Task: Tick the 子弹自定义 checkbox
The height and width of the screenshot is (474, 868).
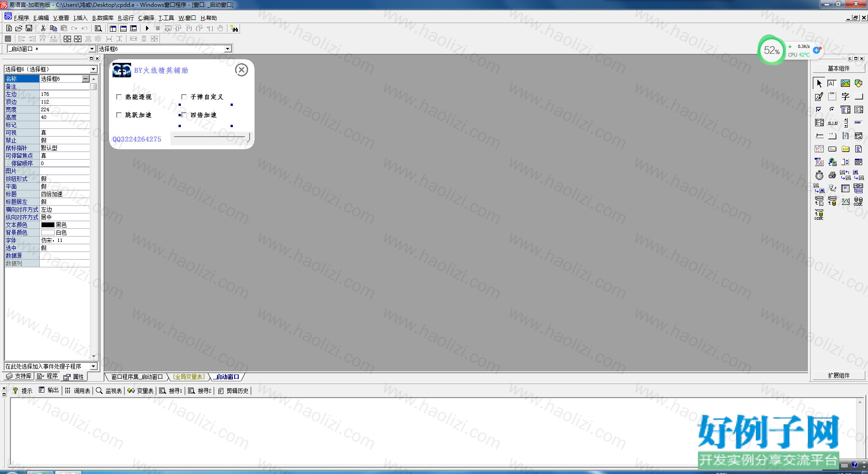Action: coord(184,97)
